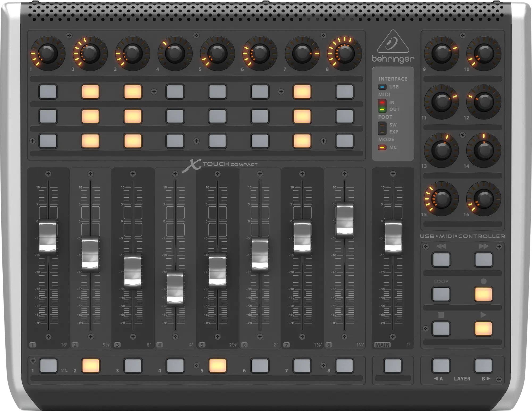Click rotary encoder knob 1
The image size is (532, 411).
pyautogui.click(x=48, y=53)
